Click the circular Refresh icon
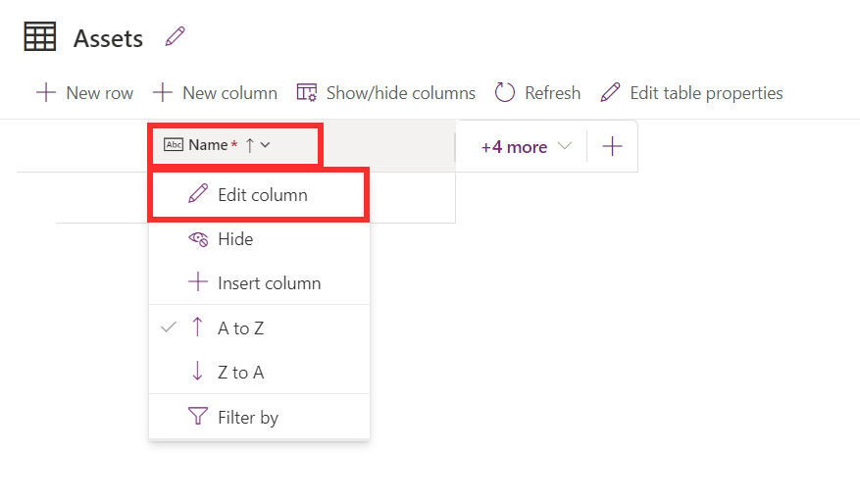The width and height of the screenshot is (860, 504). [505, 93]
